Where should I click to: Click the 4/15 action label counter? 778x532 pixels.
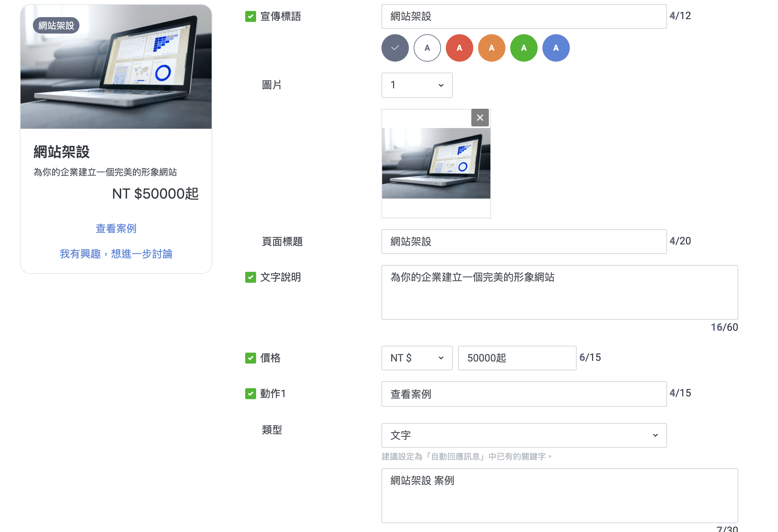(x=680, y=393)
